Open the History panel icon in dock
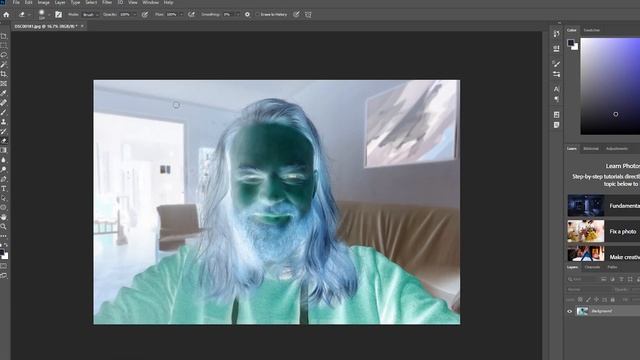Viewport: 640px width, 360px height. (x=556, y=34)
